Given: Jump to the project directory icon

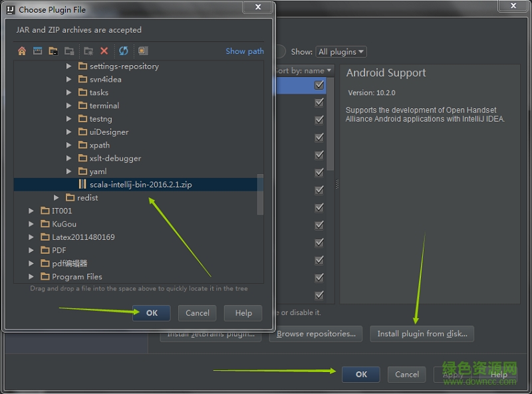Looking at the screenshot, I should click(x=53, y=51).
